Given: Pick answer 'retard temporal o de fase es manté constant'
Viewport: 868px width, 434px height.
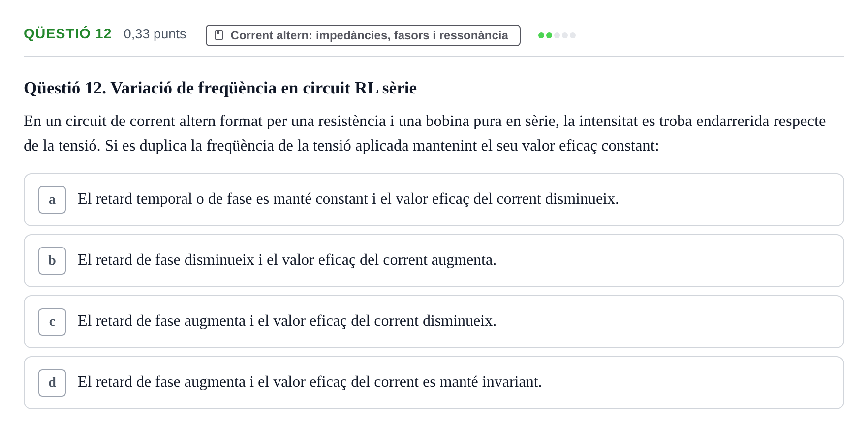Looking at the screenshot, I should coord(434,200).
